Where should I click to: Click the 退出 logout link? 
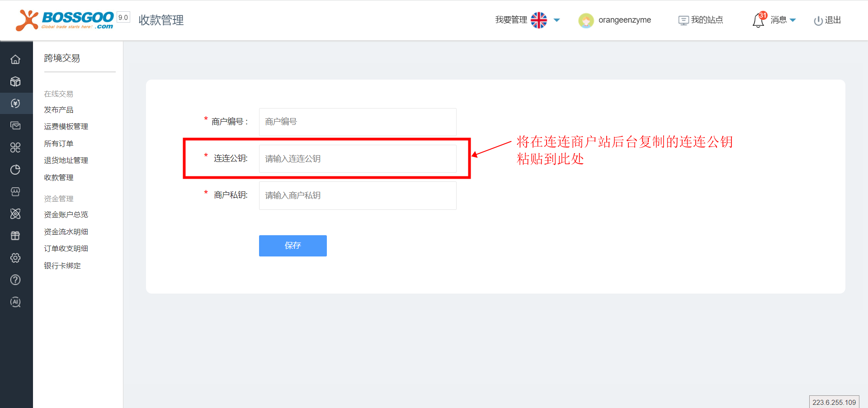tap(833, 20)
